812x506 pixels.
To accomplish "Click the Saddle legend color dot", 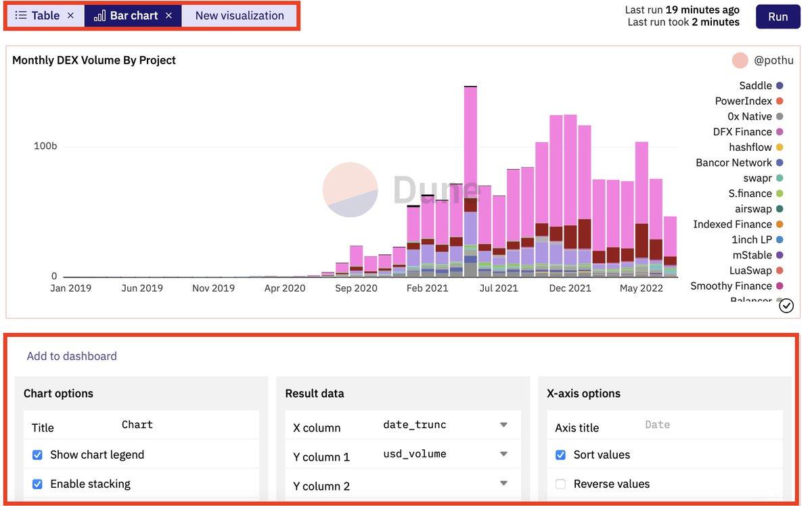I will click(x=780, y=86).
